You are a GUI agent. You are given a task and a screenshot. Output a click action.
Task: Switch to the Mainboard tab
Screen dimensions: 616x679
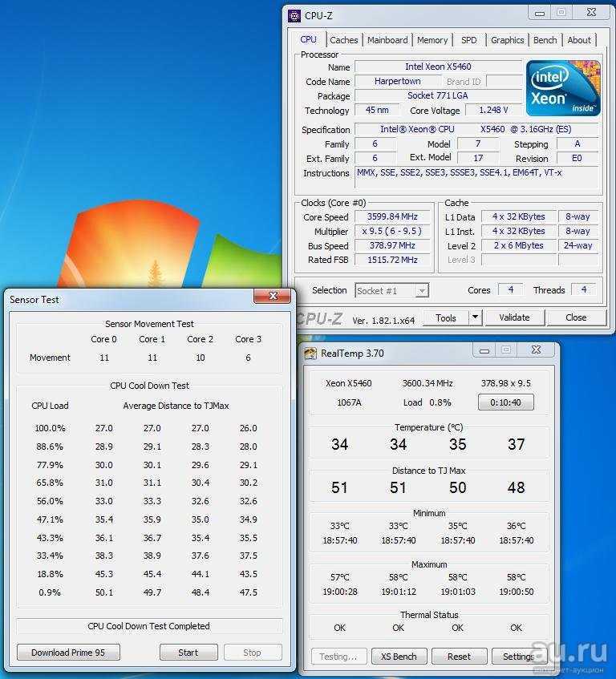point(387,40)
